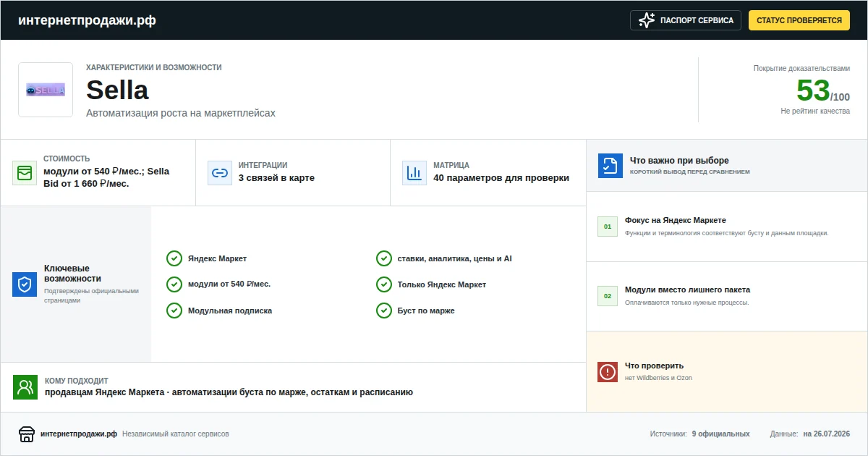Screen dimensions: 868x456
Task: Click the check icon beside модули от 540 ₽/мес.
Action: [174, 284]
